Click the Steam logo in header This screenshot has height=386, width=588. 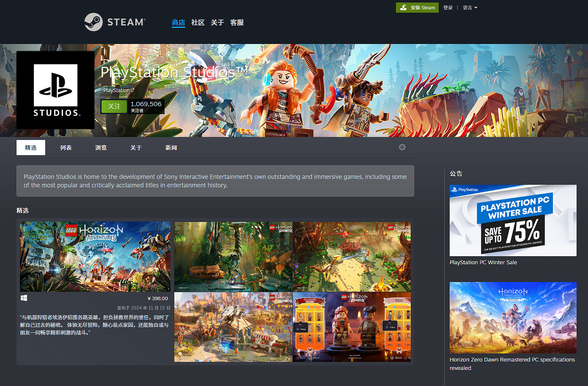point(115,22)
